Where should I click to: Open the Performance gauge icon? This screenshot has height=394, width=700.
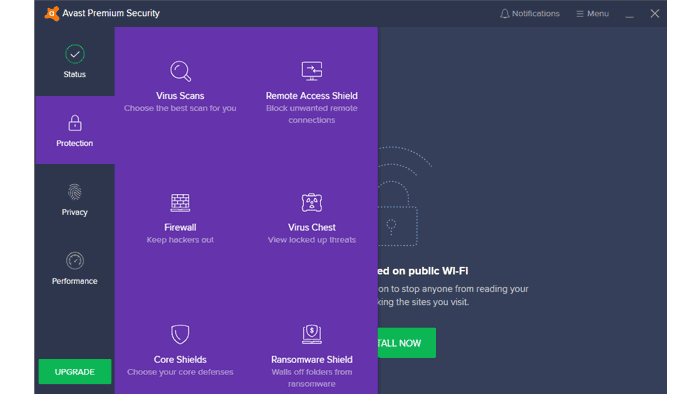[75, 261]
